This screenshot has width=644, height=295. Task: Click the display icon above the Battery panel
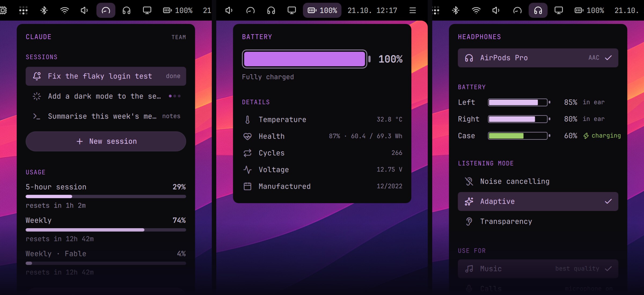291,10
